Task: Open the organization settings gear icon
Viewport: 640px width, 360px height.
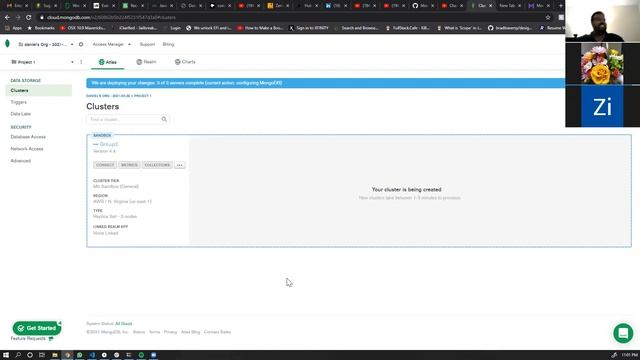Action: 81,44
